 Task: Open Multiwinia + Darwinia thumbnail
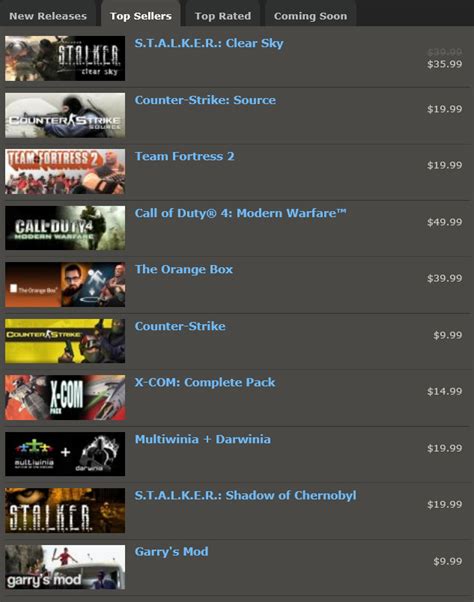point(65,454)
